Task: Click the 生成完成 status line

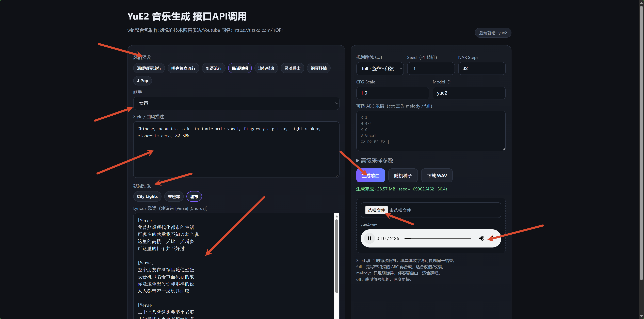Action: click(x=402, y=189)
